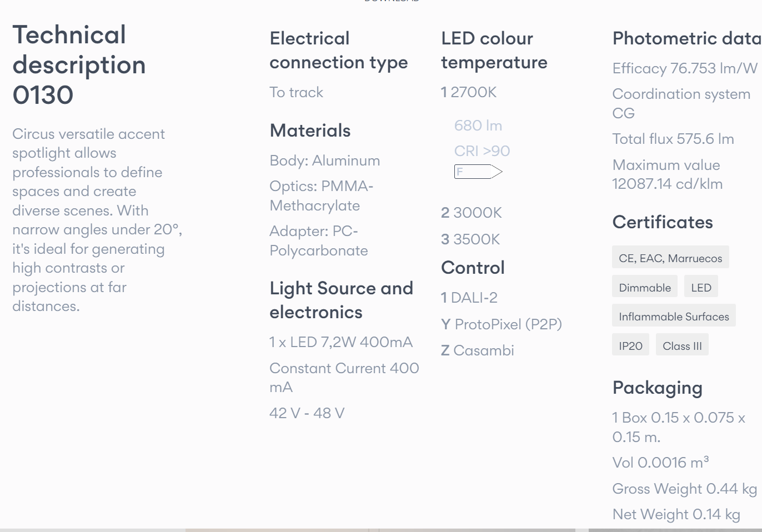
Task: Click the LED colour temperature heading
Action: pyautogui.click(x=494, y=51)
